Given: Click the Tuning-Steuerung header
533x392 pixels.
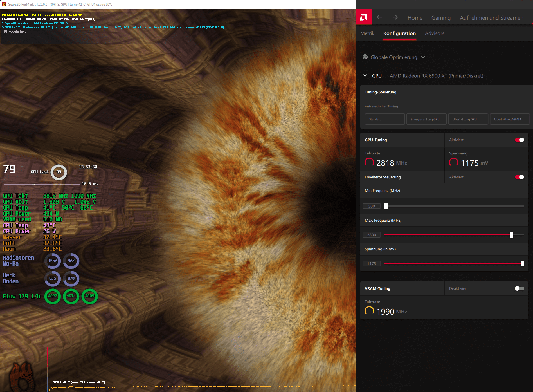Looking at the screenshot, I should coord(446,92).
